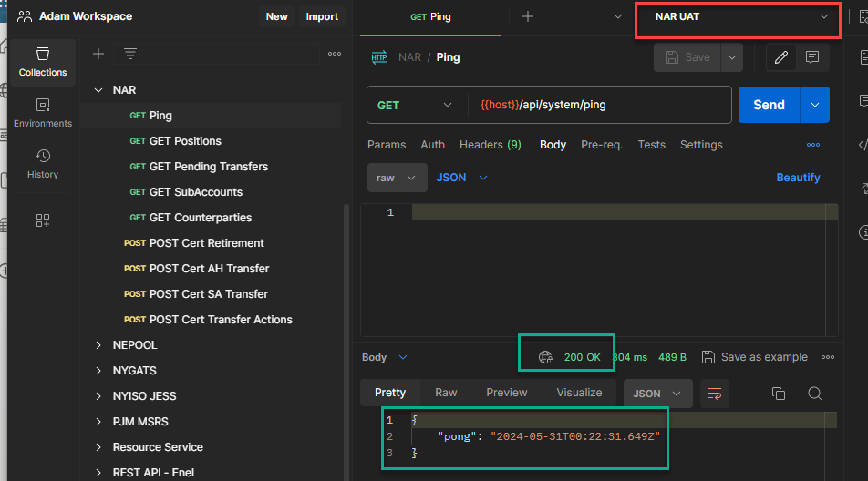Copy the response body with copy icon

click(779, 394)
